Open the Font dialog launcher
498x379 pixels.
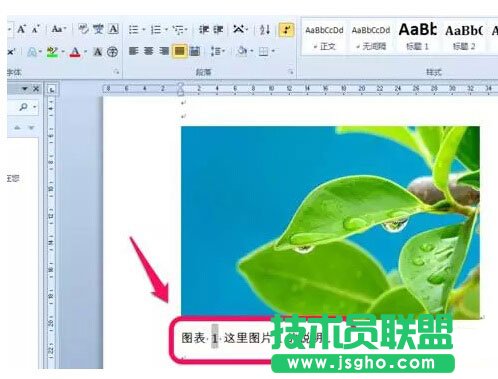coord(116,71)
